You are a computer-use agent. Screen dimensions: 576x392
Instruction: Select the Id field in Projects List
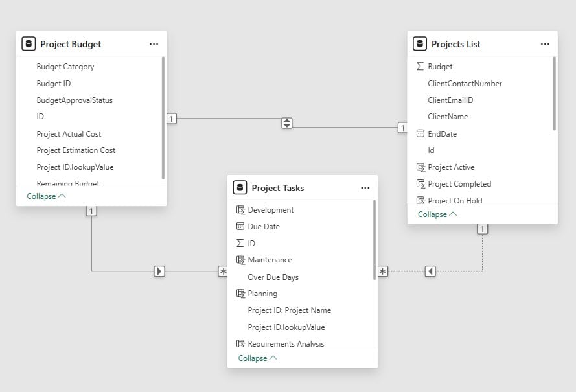[431, 150]
